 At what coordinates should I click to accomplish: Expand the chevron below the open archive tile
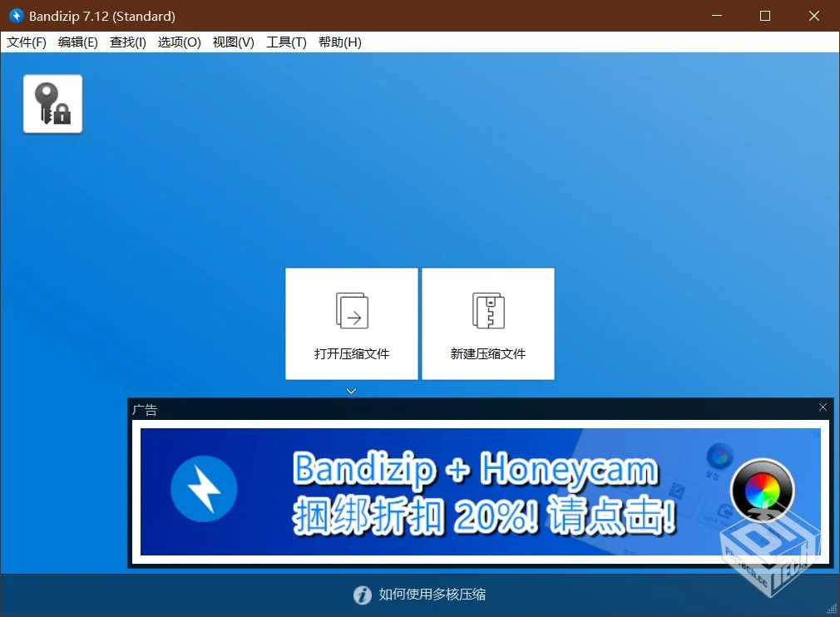click(x=352, y=390)
